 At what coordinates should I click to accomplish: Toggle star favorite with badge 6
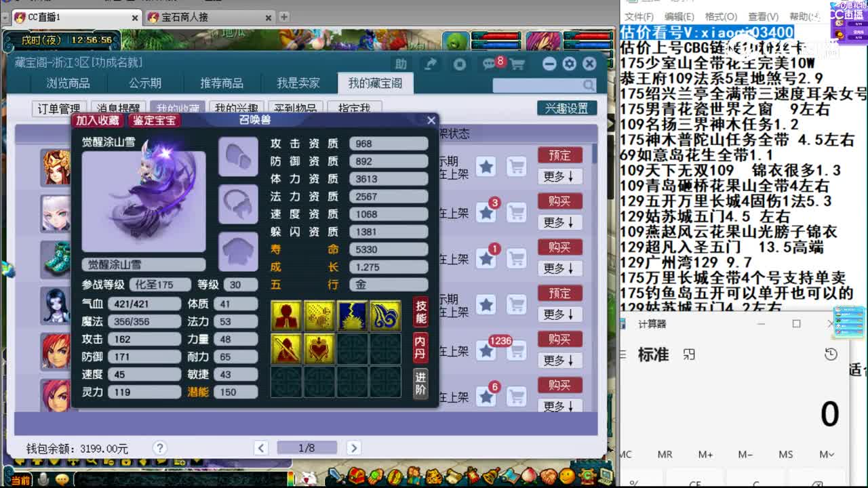pyautogui.click(x=486, y=396)
